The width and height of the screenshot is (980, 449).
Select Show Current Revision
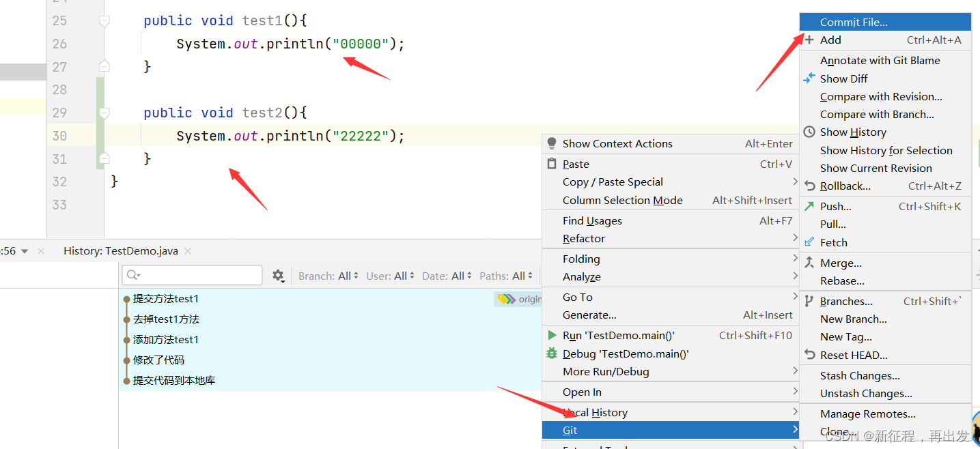pos(885,168)
